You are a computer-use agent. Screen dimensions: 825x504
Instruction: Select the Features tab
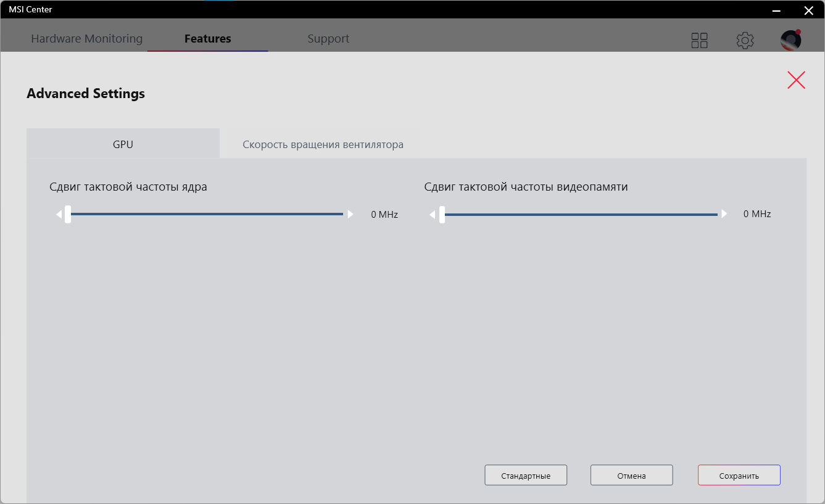click(207, 39)
